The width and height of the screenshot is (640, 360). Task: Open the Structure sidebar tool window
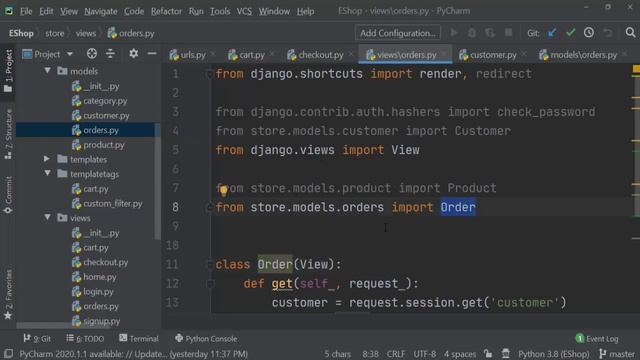pyautogui.click(x=8, y=134)
